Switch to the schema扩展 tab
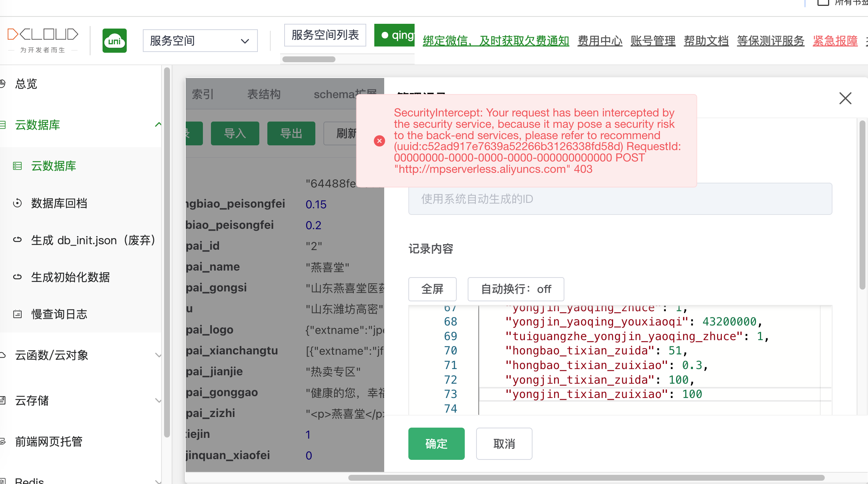Viewport: 868px width, 484px height. click(345, 94)
